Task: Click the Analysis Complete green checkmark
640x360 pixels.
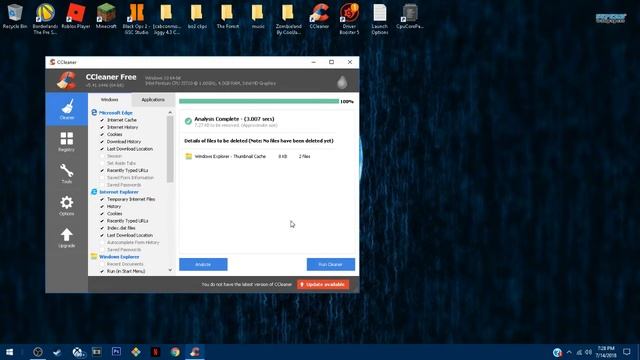Action: tap(188, 121)
